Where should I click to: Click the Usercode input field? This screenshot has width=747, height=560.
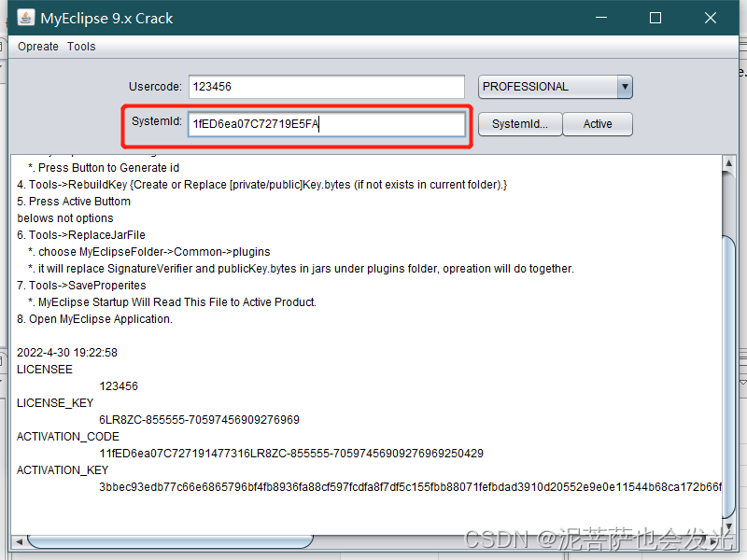click(326, 87)
